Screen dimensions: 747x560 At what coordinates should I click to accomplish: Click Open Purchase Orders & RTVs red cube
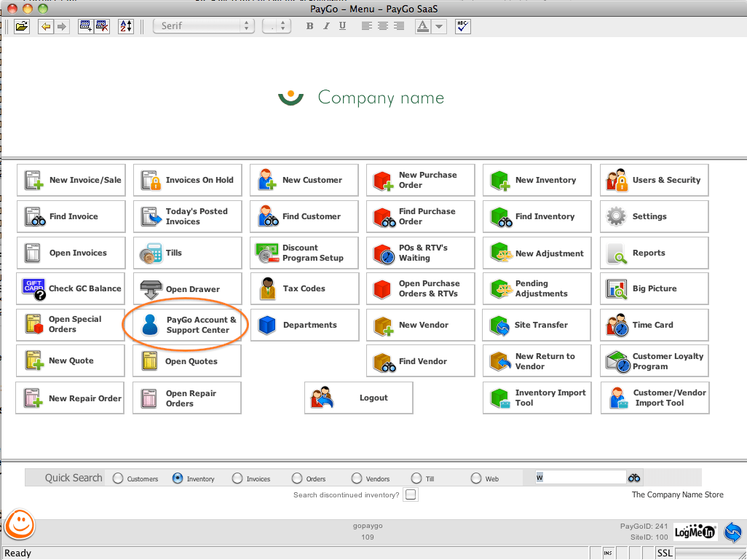(382, 289)
